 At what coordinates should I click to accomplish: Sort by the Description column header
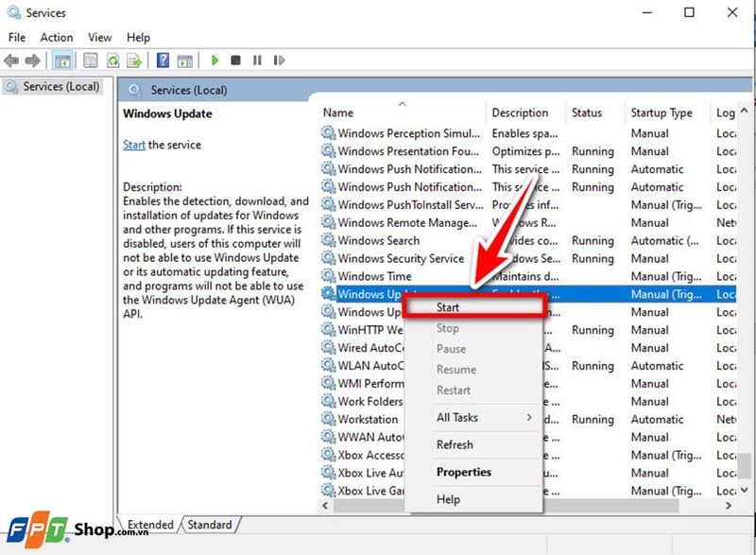coord(525,113)
